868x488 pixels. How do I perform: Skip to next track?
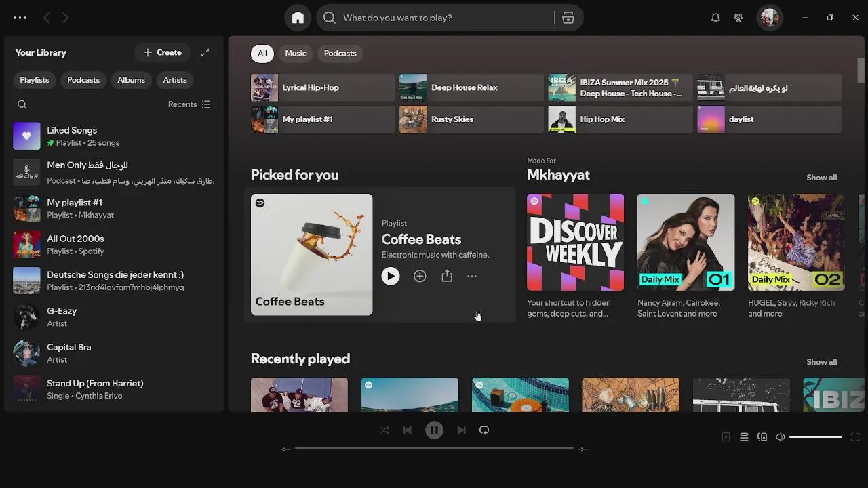(461, 430)
